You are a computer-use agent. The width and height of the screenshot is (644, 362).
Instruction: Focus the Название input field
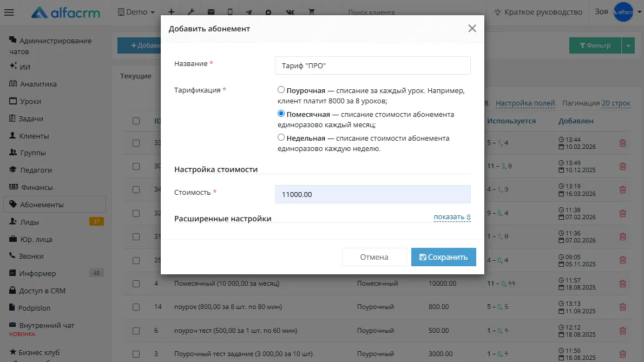[372, 65]
